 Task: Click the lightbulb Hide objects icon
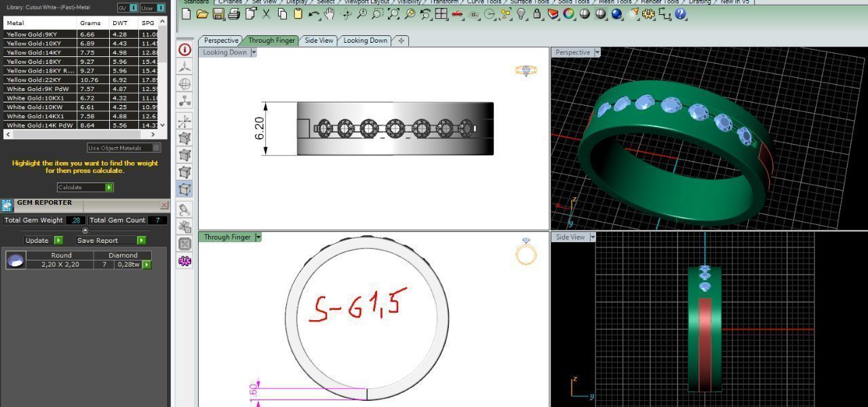point(521,14)
